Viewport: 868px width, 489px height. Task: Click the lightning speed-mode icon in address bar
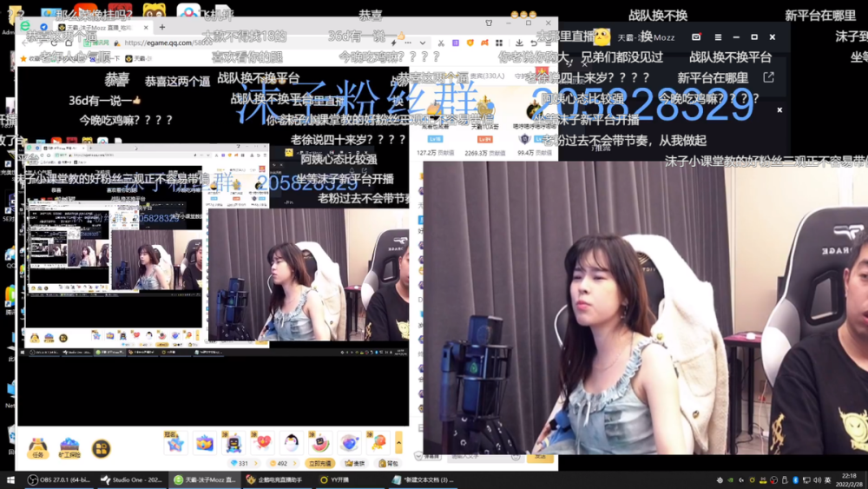393,43
